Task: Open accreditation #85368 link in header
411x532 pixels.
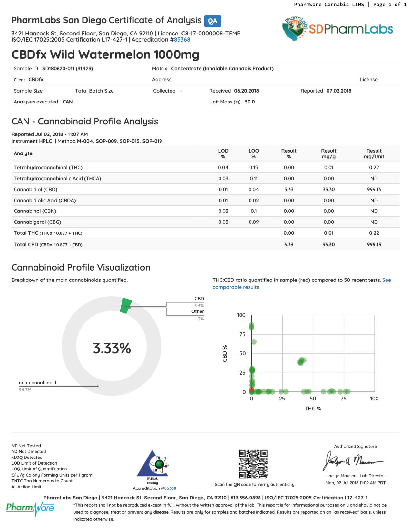Action: (x=182, y=40)
